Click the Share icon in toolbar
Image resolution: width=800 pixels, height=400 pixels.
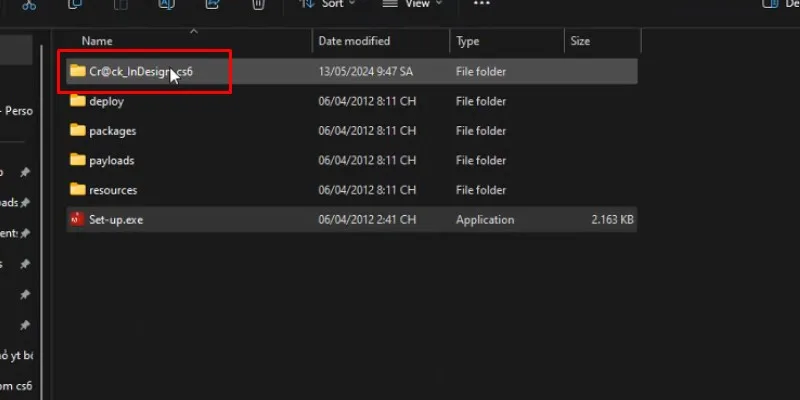coord(212,4)
